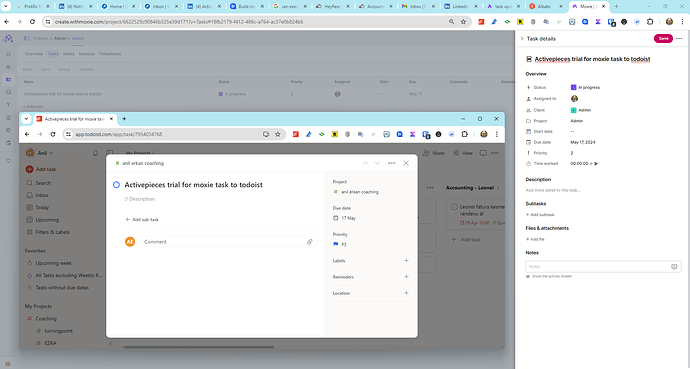
Task: Click Add more detail description in Moxie
Action: [553, 190]
